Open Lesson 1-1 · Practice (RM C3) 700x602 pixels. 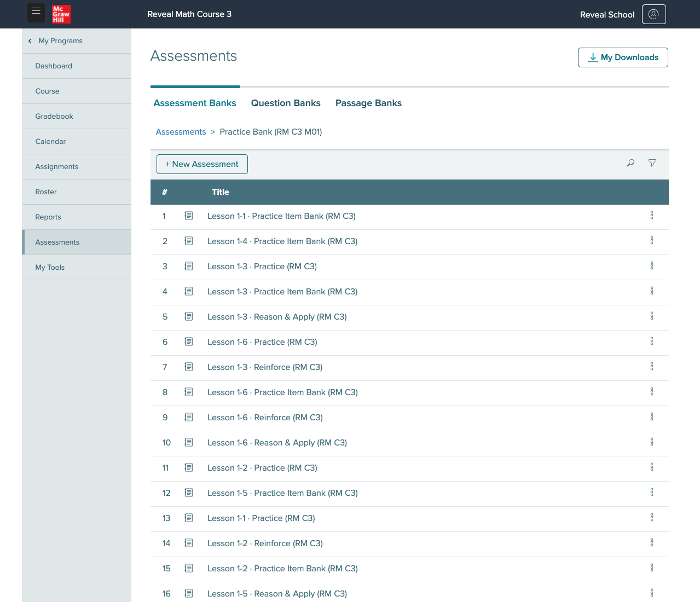coord(261,518)
